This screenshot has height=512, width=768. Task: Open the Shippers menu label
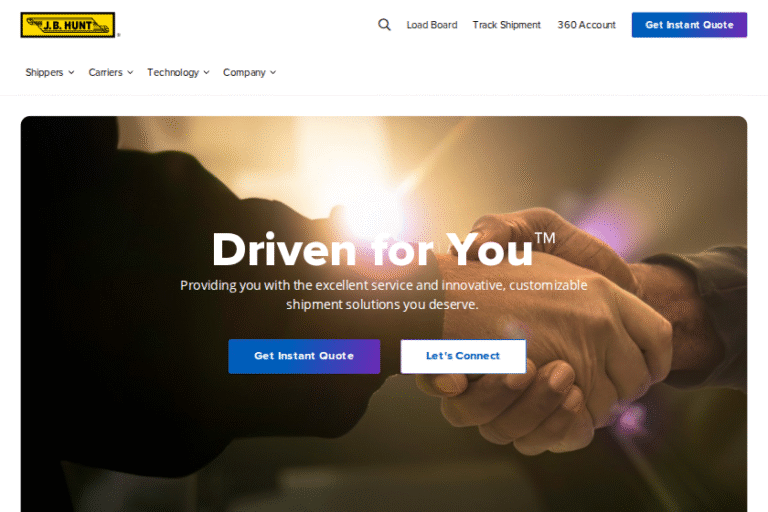[44, 73]
